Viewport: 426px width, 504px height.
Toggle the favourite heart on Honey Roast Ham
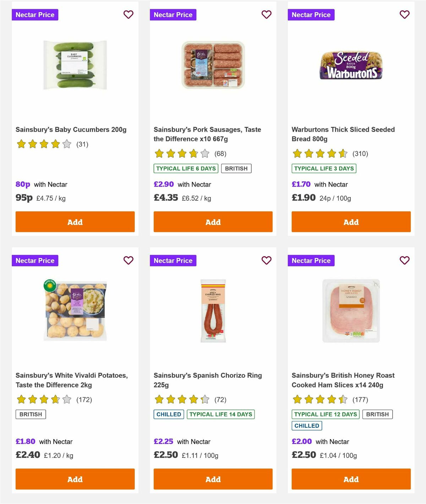404,260
